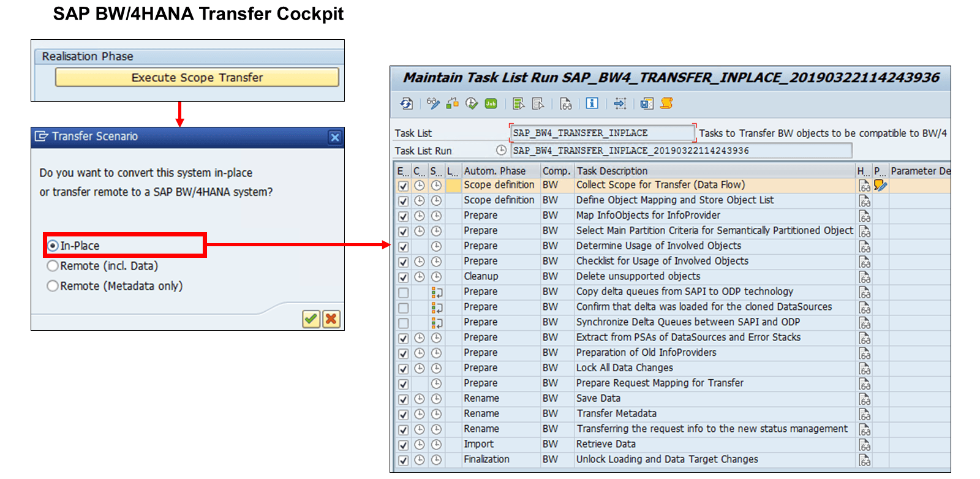
Task: Click the orange scroll icon in the toolbar
Action: [x=666, y=104]
